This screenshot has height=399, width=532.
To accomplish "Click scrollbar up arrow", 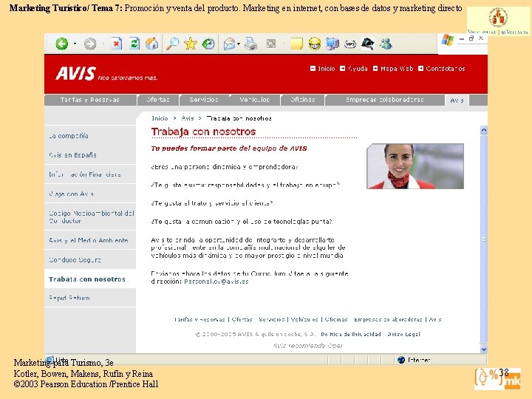I will [484, 130].
